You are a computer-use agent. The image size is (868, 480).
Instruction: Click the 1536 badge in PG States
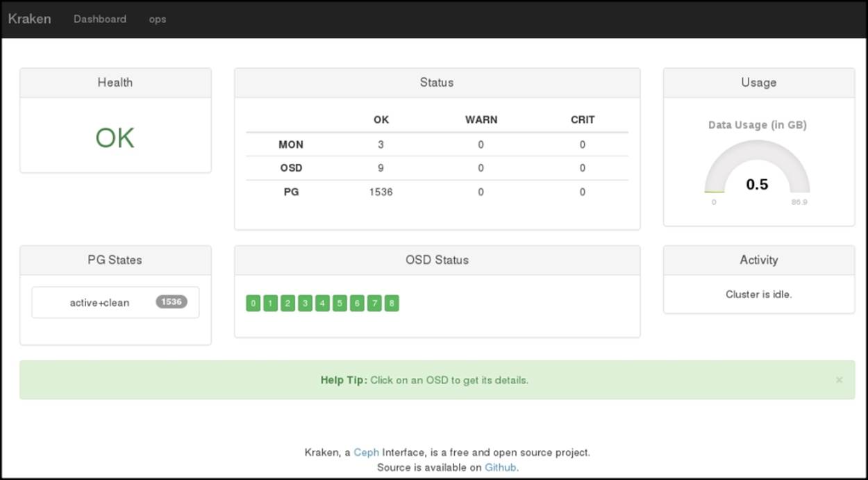click(x=172, y=301)
